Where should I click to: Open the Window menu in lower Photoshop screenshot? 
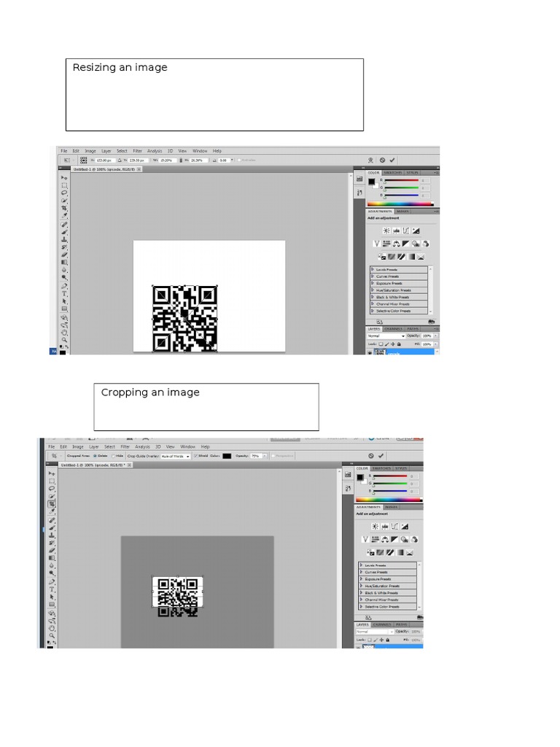(x=188, y=447)
